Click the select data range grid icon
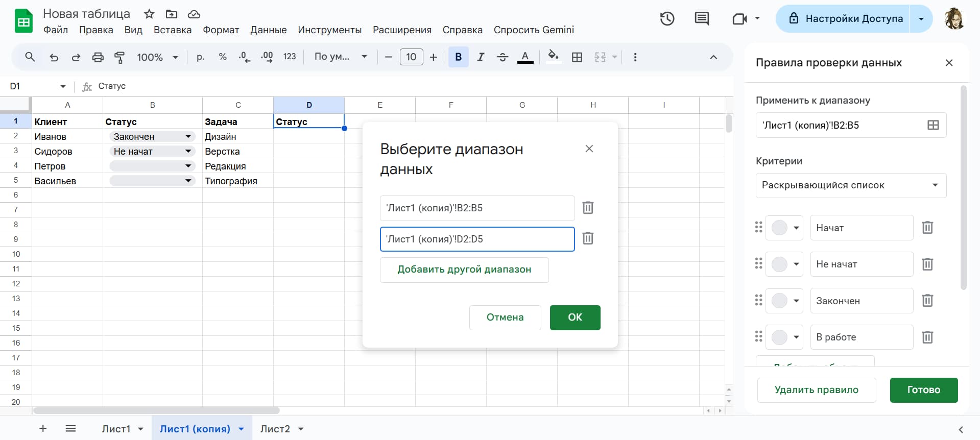The width and height of the screenshot is (980, 440). click(933, 125)
